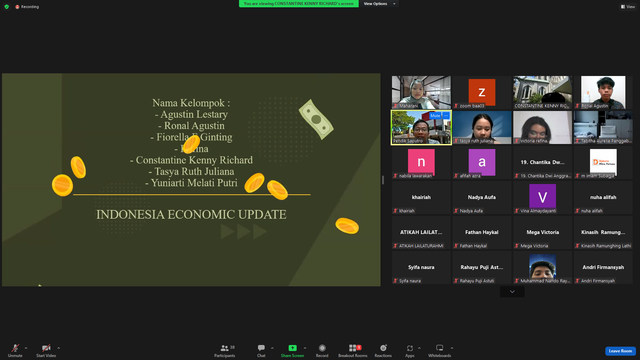Screen dimensions: 640x360
Task: Open Breakout Rooms
Action: click(x=353, y=350)
